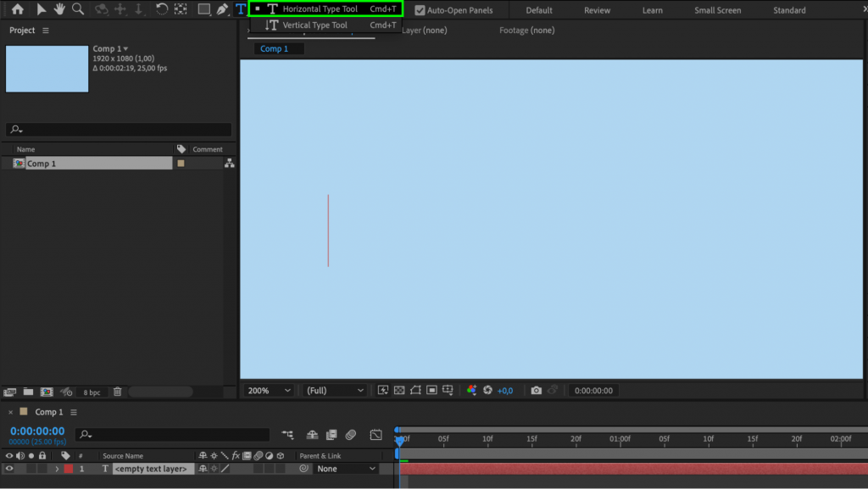The image size is (868, 489).
Task: Click the Take Snapshot camera icon
Action: pyautogui.click(x=536, y=390)
